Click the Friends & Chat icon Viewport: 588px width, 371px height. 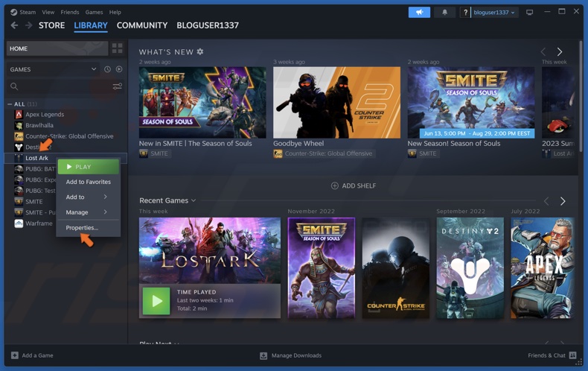click(572, 355)
